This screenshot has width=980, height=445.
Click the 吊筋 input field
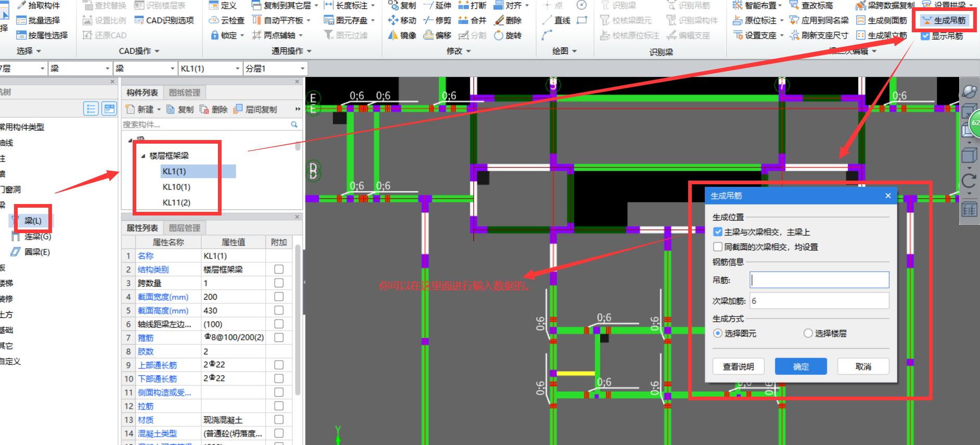(819, 280)
